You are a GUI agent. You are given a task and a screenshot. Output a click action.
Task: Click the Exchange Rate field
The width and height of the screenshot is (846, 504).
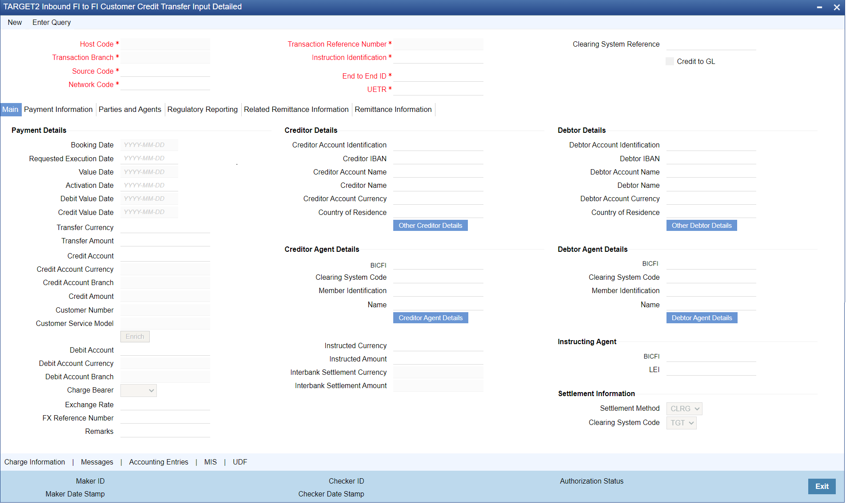pos(165,405)
